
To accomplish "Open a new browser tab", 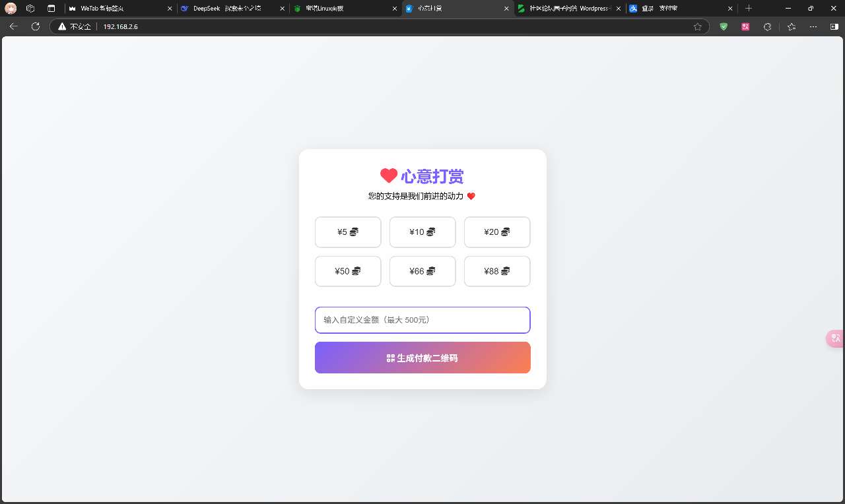I will [x=749, y=9].
